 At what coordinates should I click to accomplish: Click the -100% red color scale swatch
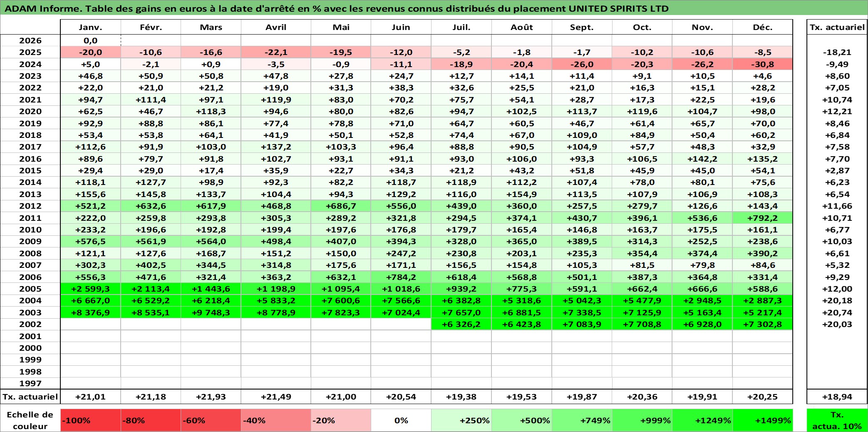click(91, 420)
